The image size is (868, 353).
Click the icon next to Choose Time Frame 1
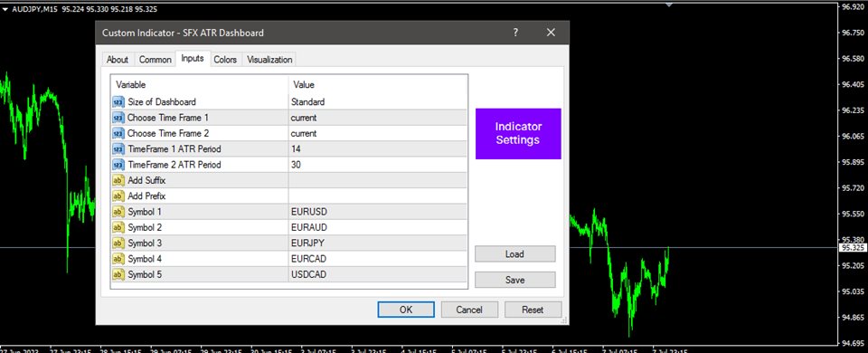coord(118,118)
